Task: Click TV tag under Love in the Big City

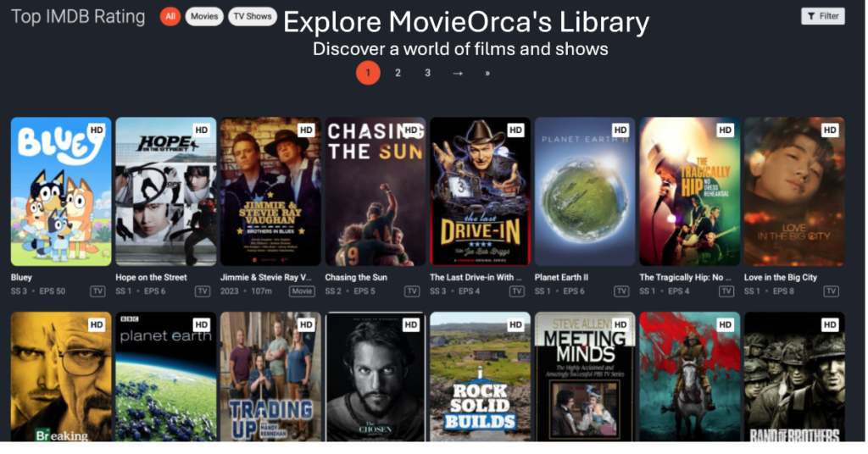Action: coord(831,291)
